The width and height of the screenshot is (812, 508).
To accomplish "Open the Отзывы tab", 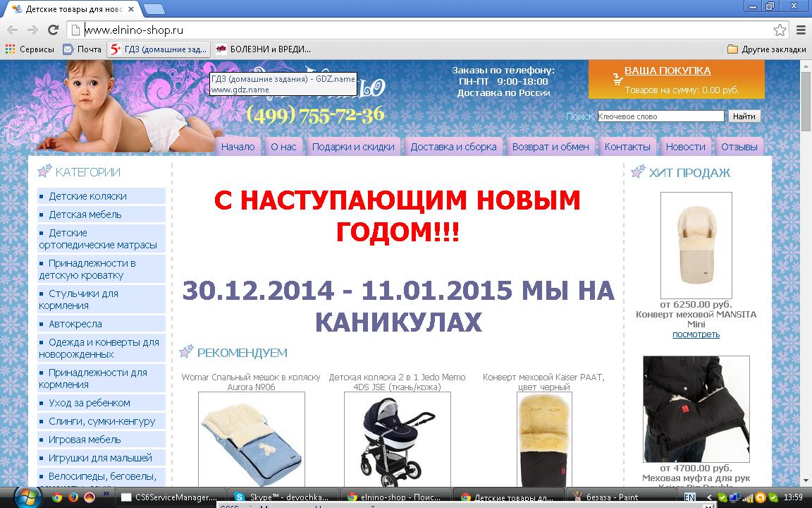I will coord(739,147).
